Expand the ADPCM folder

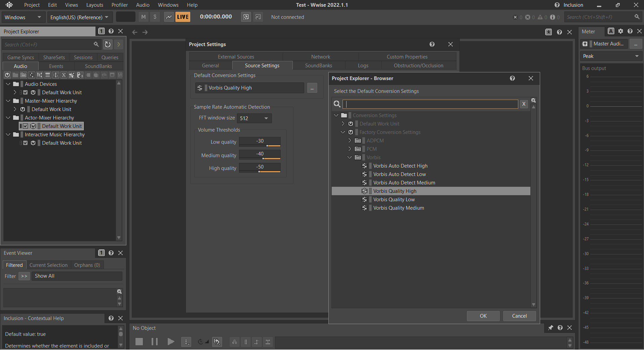click(350, 141)
